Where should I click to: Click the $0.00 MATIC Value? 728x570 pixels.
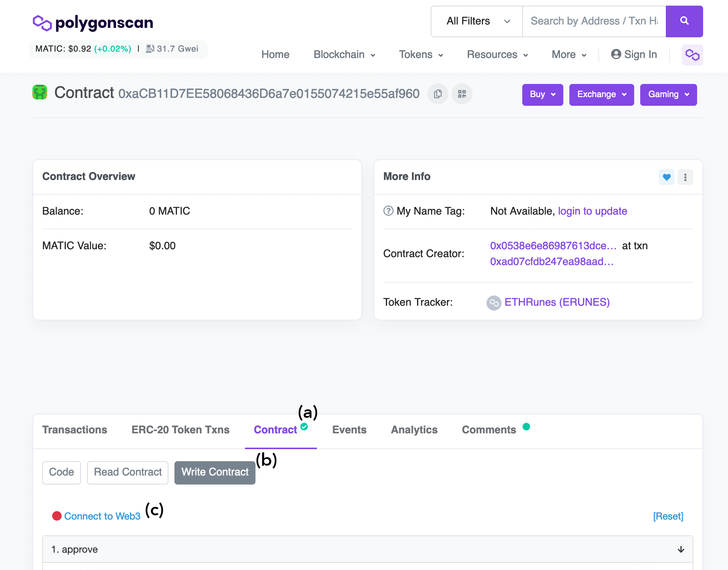coord(162,246)
